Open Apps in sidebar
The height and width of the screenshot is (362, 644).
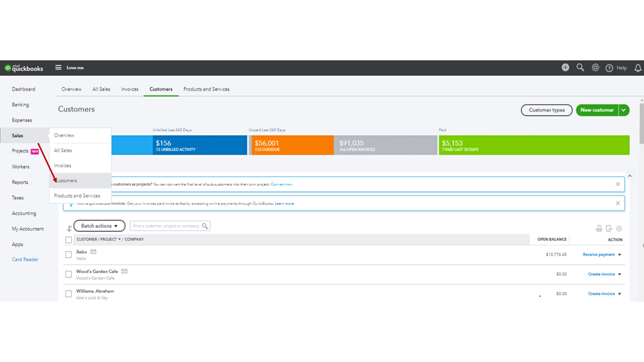point(17,244)
